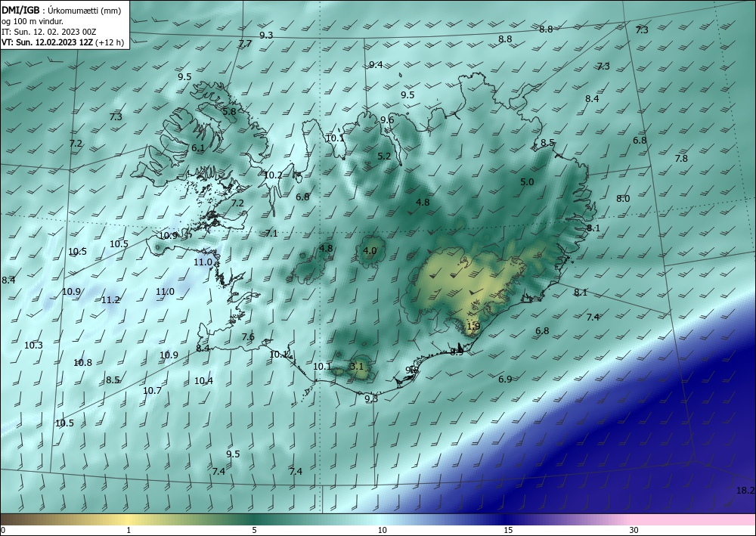Click the 7.8 value on the map
The width and height of the screenshot is (756, 536).
[x=681, y=159]
